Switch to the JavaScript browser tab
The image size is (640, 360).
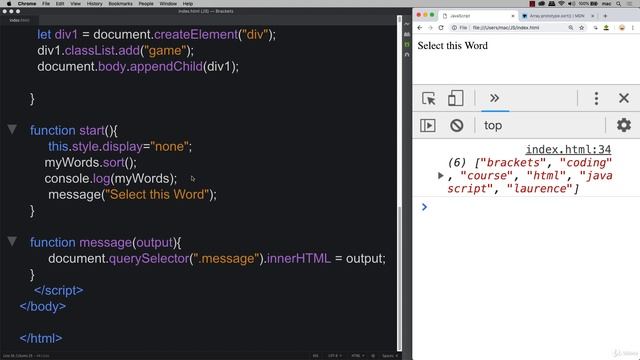pyautogui.click(x=478, y=16)
